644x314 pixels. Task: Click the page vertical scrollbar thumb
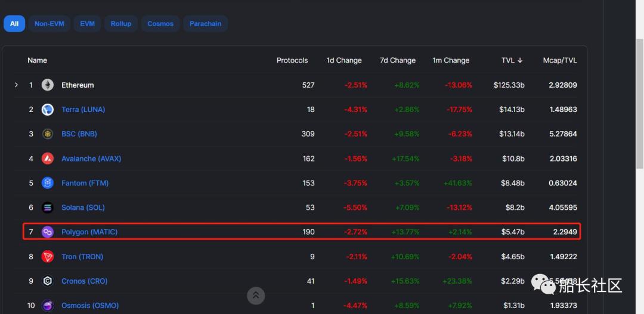639,104
